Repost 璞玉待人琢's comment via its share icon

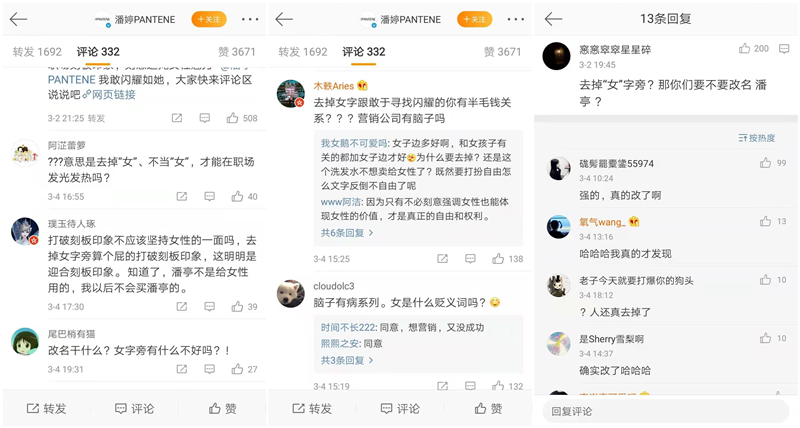point(182,307)
